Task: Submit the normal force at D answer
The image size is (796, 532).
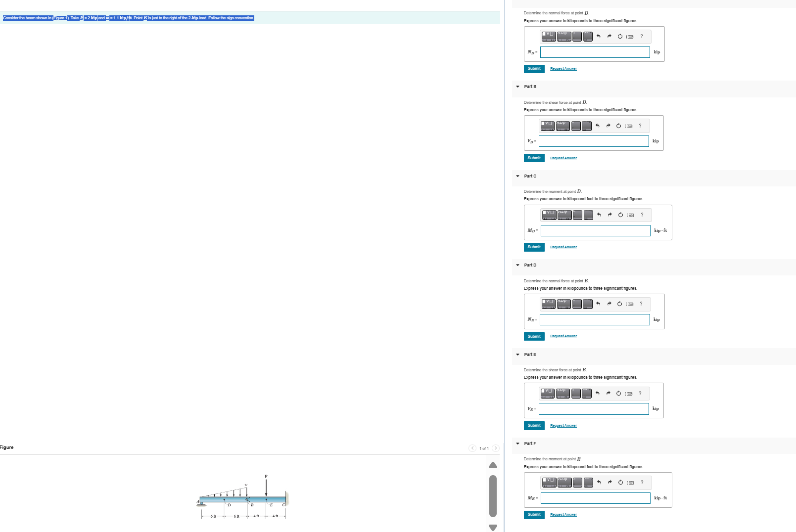Action: pos(534,69)
